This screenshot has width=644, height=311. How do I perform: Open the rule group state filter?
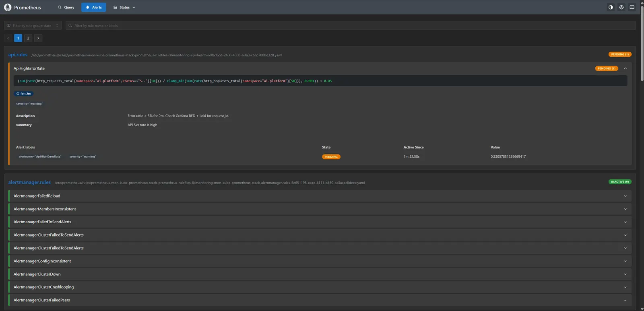click(x=33, y=25)
